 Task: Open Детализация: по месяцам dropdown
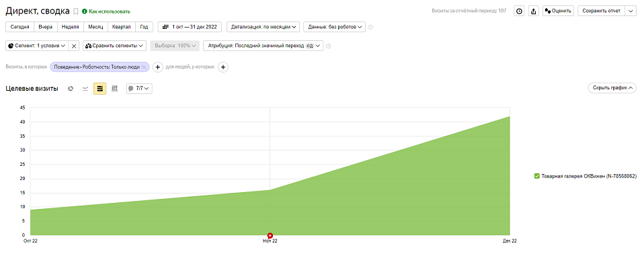(264, 27)
